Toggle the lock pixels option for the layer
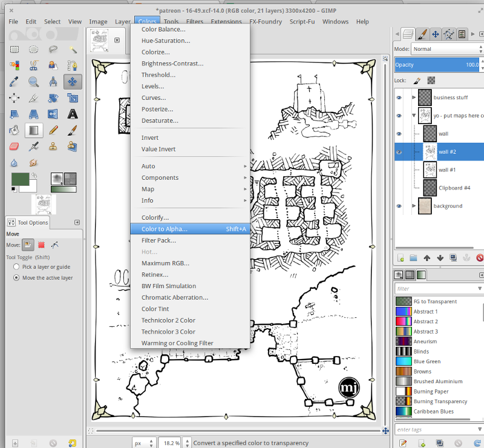This screenshot has width=484, height=448. click(432, 81)
